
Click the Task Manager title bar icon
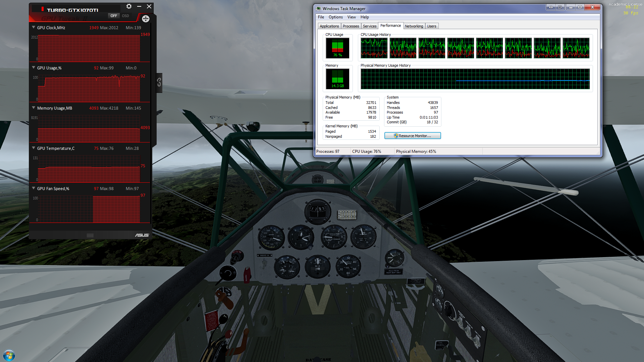[319, 8]
